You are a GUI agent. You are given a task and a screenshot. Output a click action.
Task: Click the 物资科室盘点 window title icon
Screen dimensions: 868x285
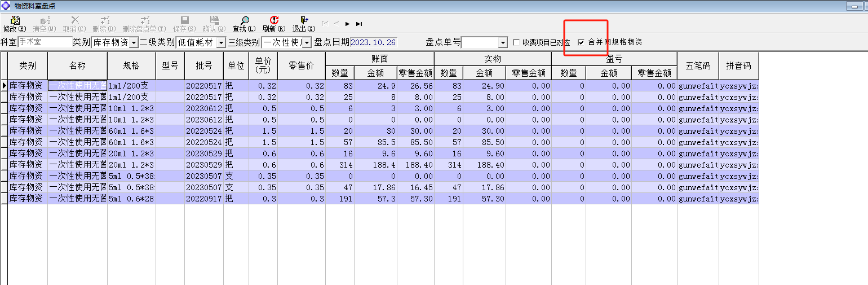[x=6, y=5]
